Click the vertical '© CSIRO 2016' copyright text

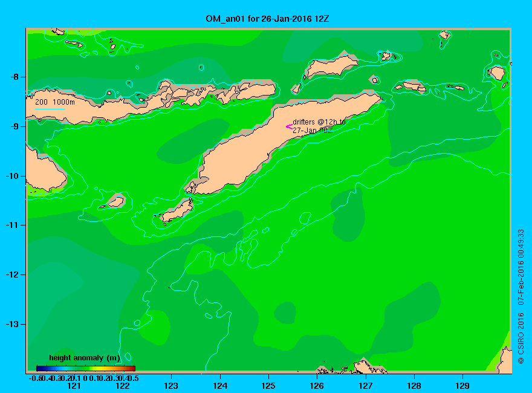[x=521, y=338]
